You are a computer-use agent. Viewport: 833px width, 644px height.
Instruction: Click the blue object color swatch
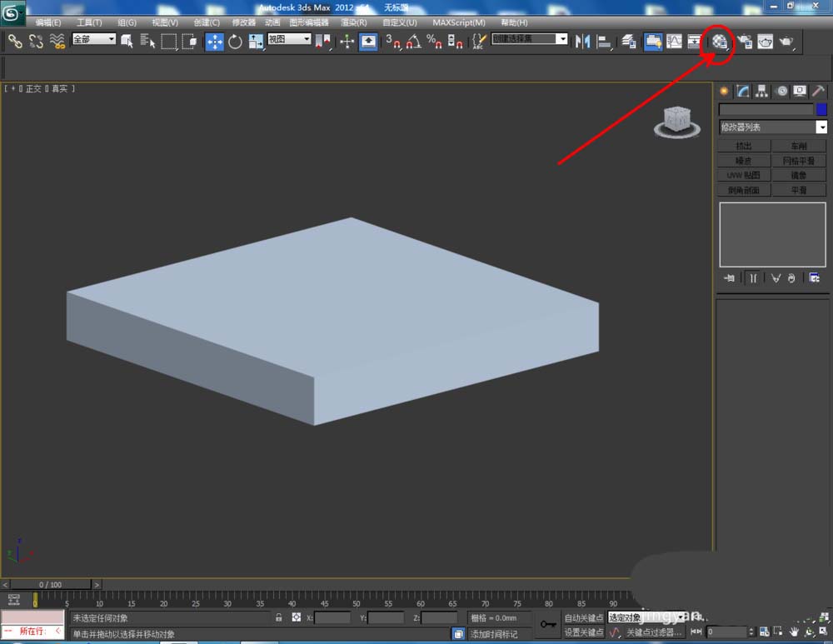[x=821, y=109]
